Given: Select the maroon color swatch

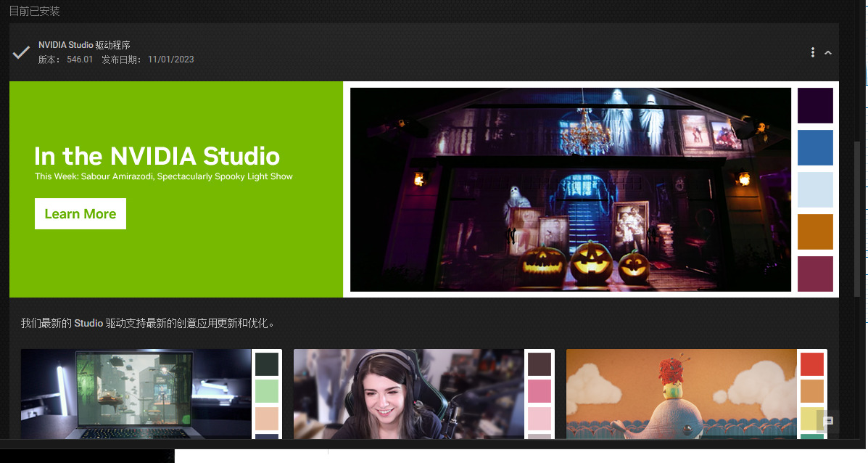Looking at the screenshot, I should click(815, 274).
